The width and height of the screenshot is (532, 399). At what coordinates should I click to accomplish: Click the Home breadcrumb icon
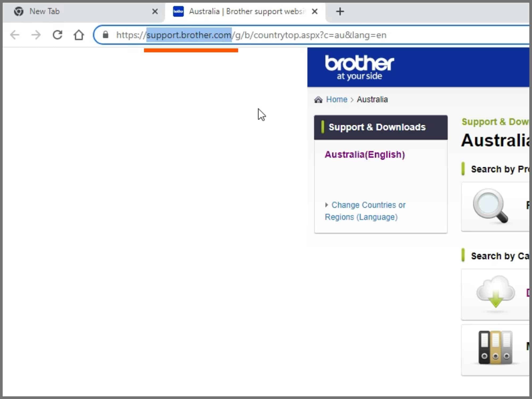(x=318, y=100)
